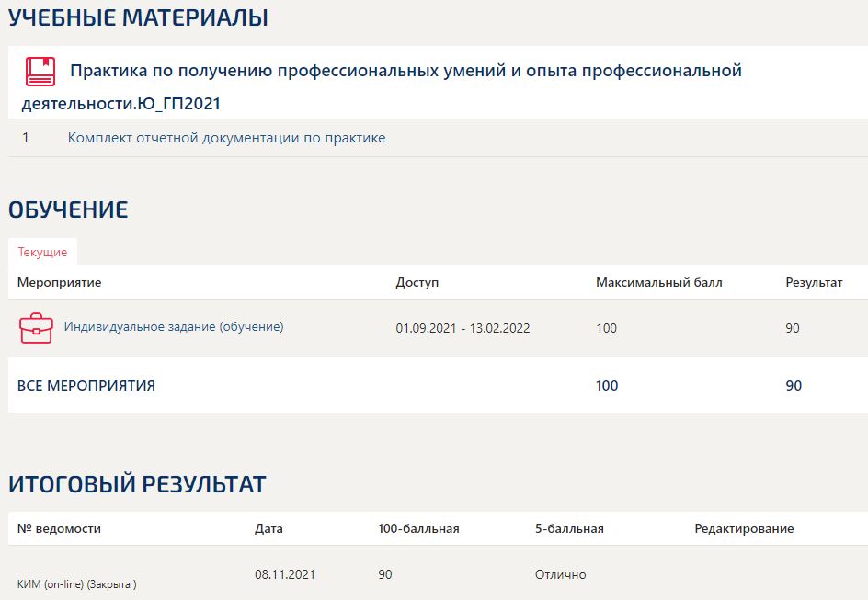Click the Мероприятие column header
868x600 pixels.
click(59, 282)
